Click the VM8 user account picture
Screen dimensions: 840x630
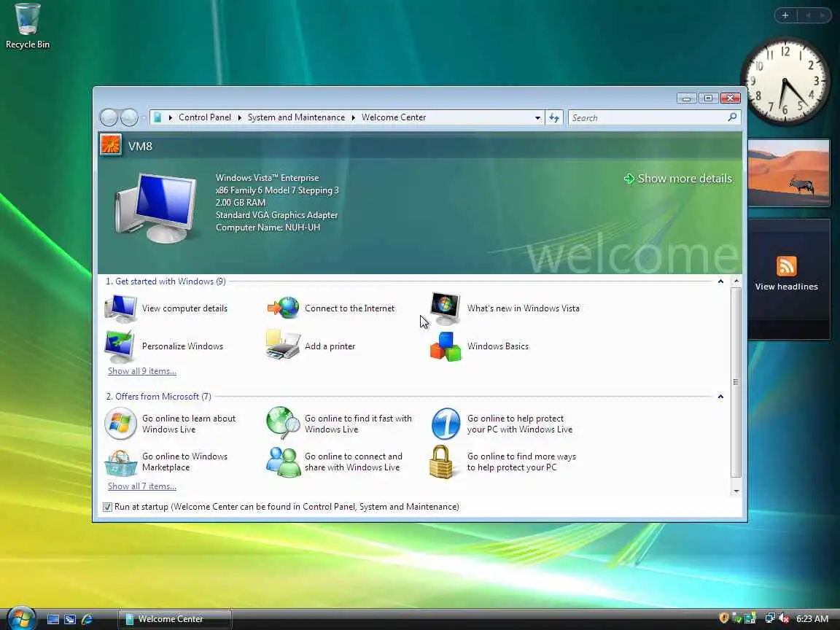click(x=110, y=145)
